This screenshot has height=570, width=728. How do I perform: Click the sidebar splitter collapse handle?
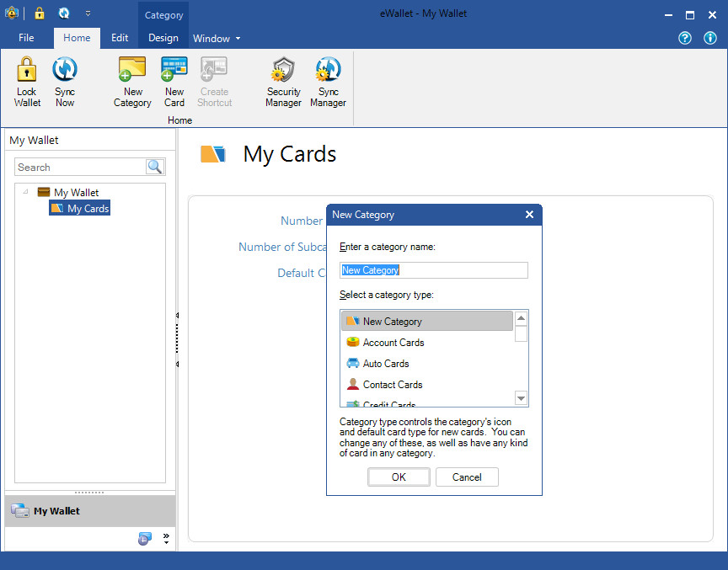coord(177,339)
